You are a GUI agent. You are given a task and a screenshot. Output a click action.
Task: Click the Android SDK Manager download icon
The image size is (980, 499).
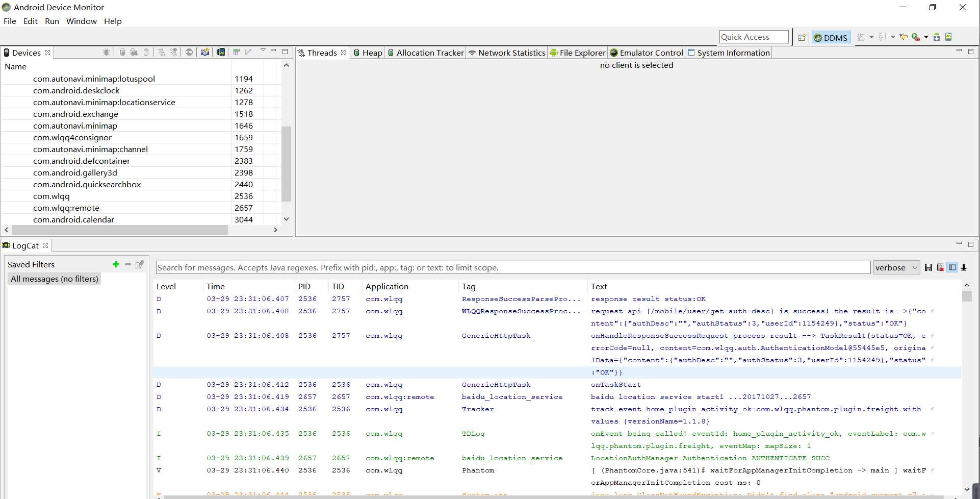tap(937, 37)
